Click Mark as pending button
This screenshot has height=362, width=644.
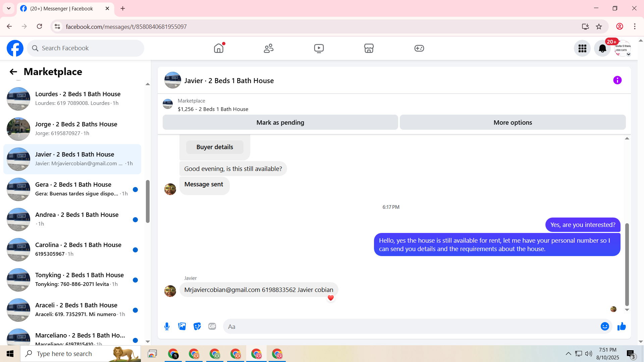click(x=280, y=123)
